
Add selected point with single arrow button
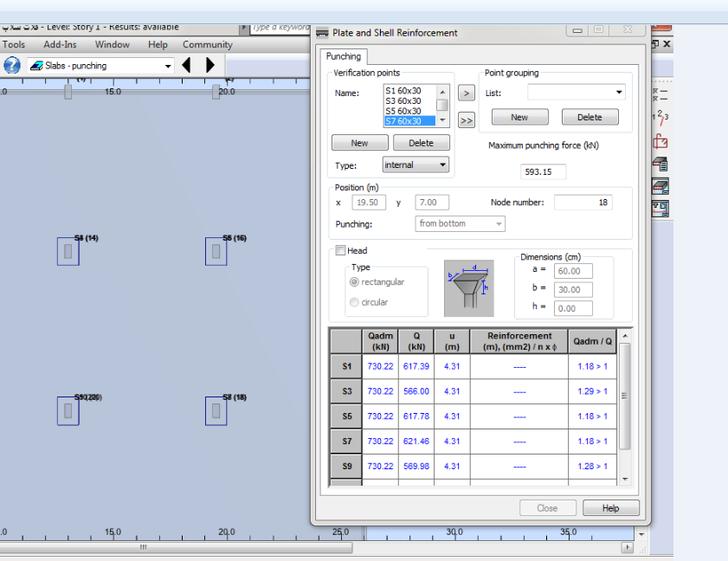tap(466, 93)
